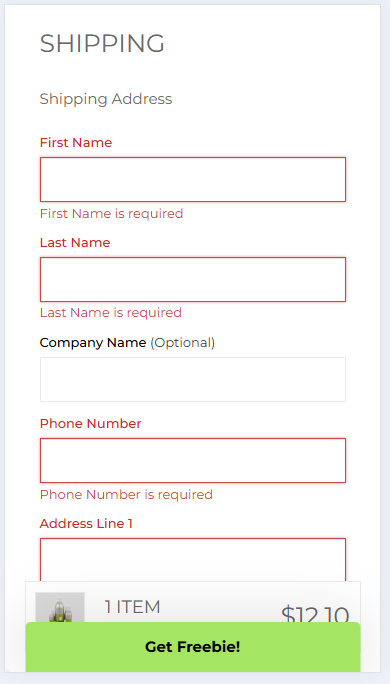This screenshot has height=684, width=390.
Task: Click the Shipping Address subheading
Action: [x=106, y=99]
